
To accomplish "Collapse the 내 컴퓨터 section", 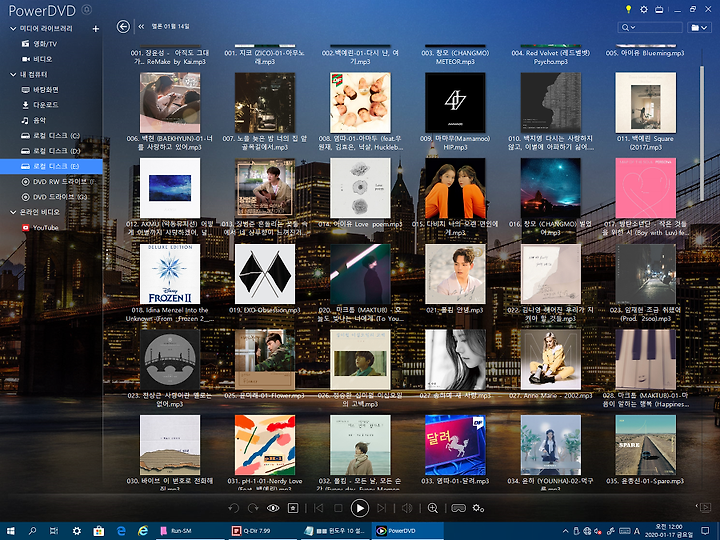I will pyautogui.click(x=13, y=74).
